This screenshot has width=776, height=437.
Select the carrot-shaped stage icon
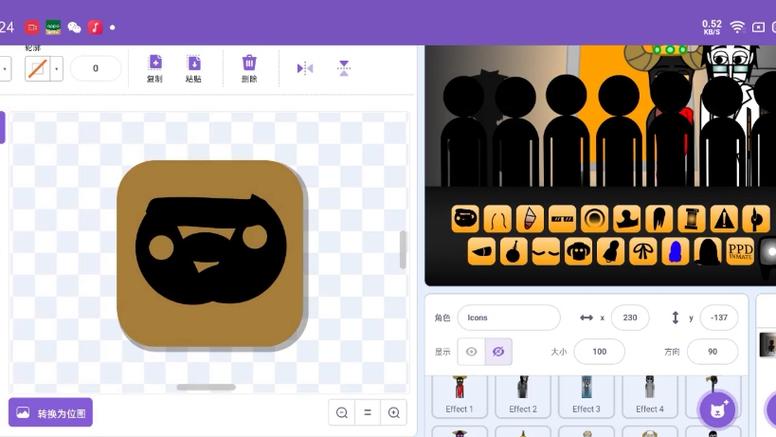tap(482, 251)
